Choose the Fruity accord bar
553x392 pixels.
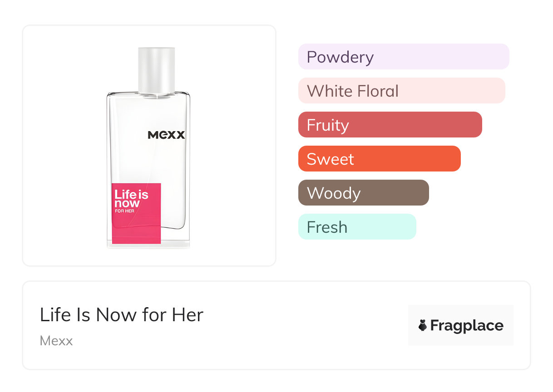pos(390,125)
